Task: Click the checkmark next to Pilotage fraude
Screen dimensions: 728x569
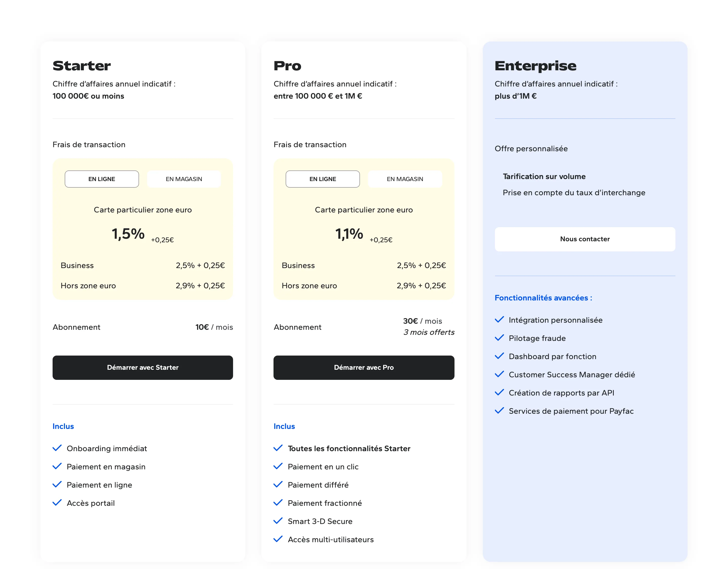Action: 499,338
